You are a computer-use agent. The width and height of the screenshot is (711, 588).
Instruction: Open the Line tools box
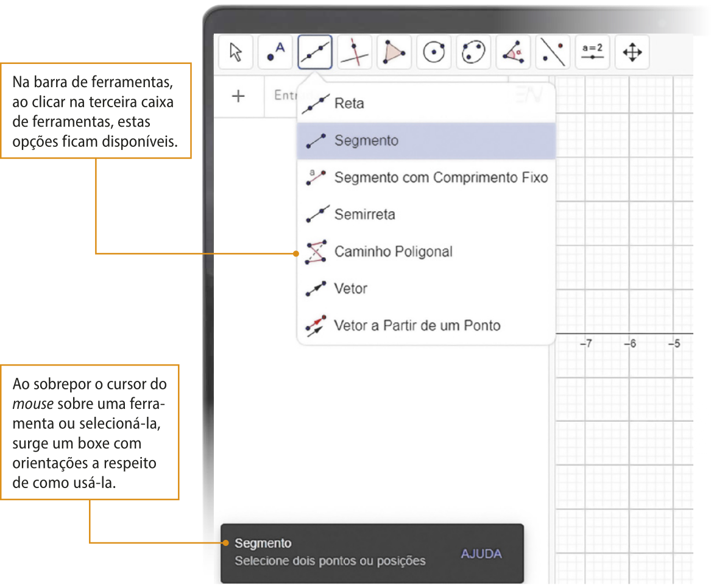(x=315, y=52)
